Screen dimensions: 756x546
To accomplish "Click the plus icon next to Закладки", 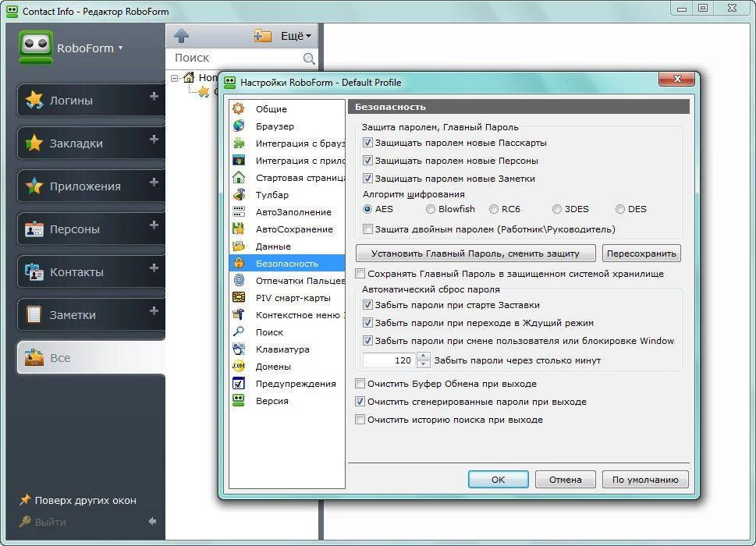I will (x=154, y=139).
